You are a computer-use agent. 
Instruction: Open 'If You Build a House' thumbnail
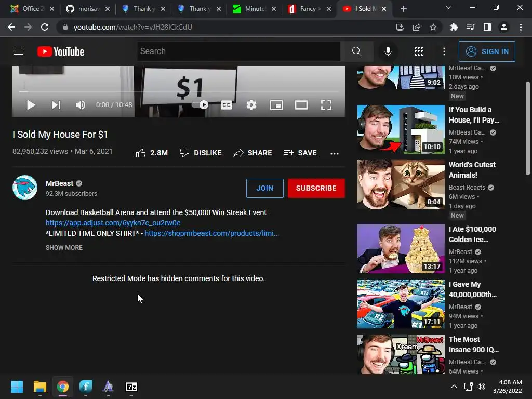point(401,129)
